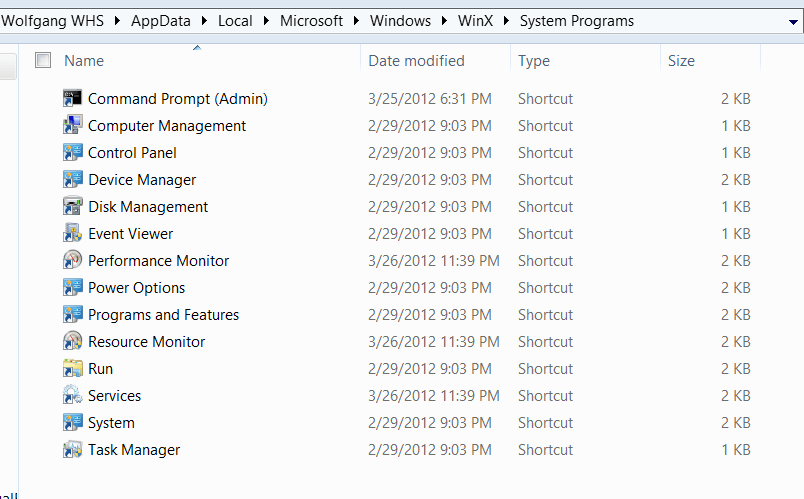Click the 1 KB size of Disk Management

pyautogui.click(x=736, y=207)
